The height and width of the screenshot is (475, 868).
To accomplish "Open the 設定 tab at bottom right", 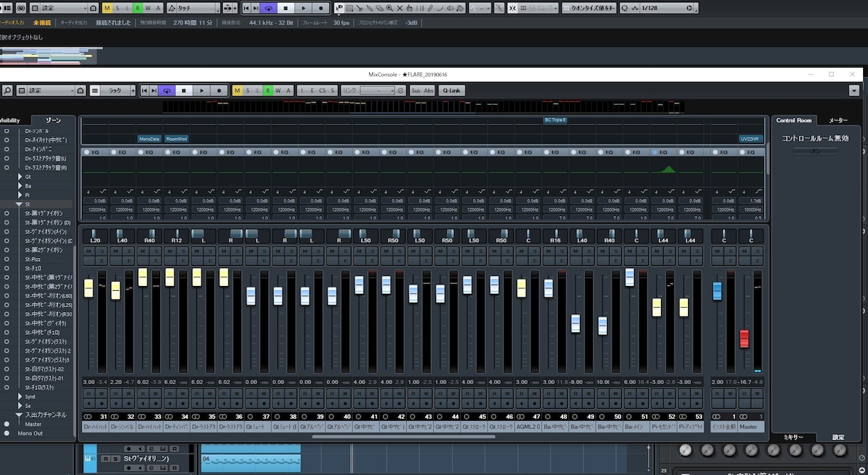I will click(x=838, y=437).
